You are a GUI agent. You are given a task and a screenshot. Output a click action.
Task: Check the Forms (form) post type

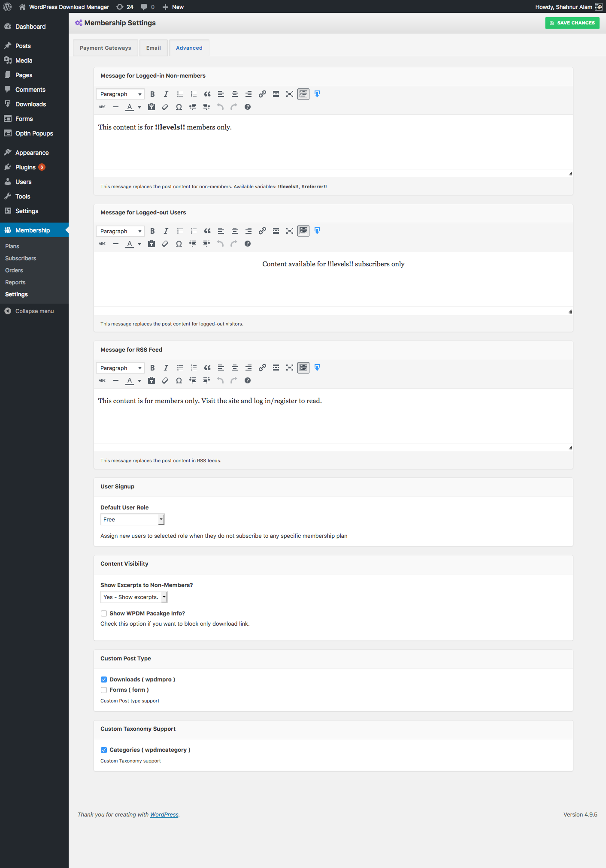coord(104,690)
